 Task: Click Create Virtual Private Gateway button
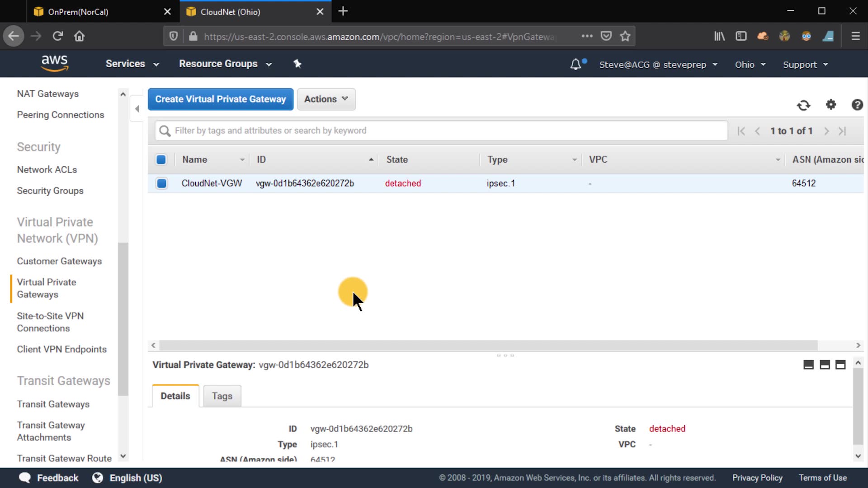(x=220, y=99)
